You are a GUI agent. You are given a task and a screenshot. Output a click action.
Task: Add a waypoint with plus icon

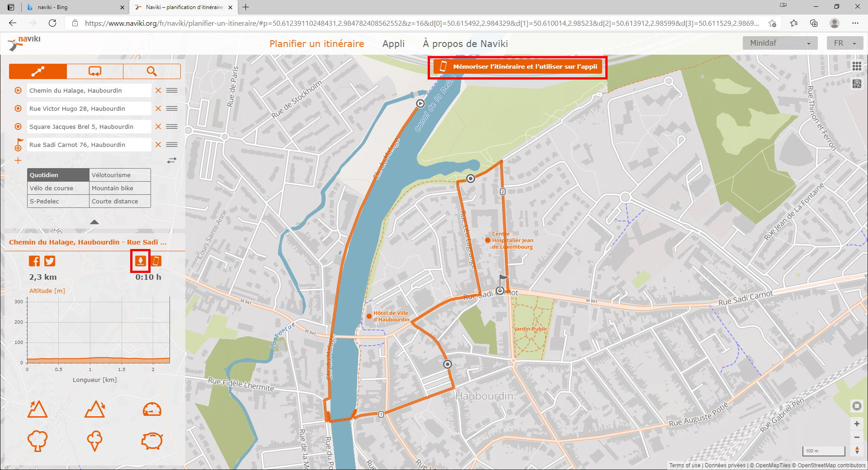[x=18, y=160]
